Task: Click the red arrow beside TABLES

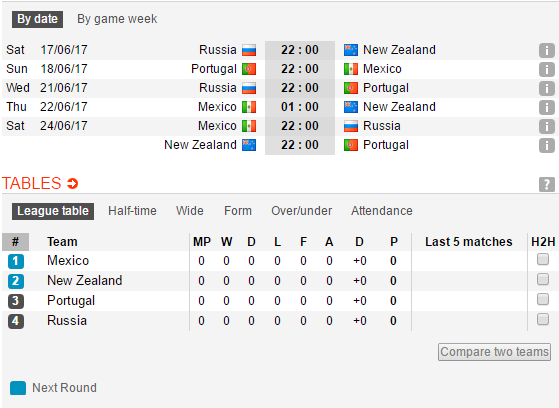Action: click(72, 184)
